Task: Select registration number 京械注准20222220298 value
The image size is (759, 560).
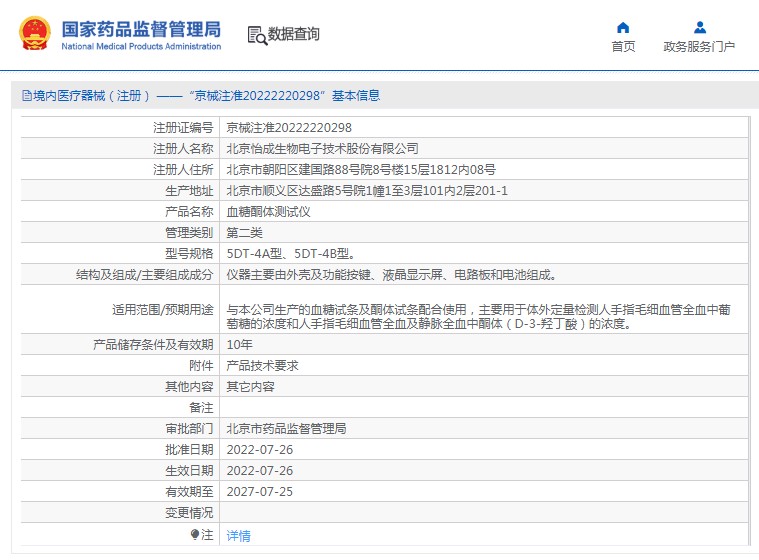Action: pyautogui.click(x=289, y=128)
